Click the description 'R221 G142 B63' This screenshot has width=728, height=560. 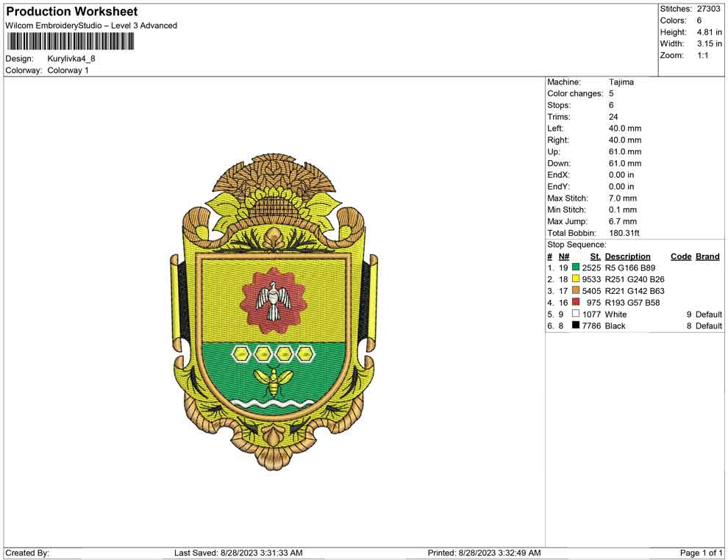[635, 291]
